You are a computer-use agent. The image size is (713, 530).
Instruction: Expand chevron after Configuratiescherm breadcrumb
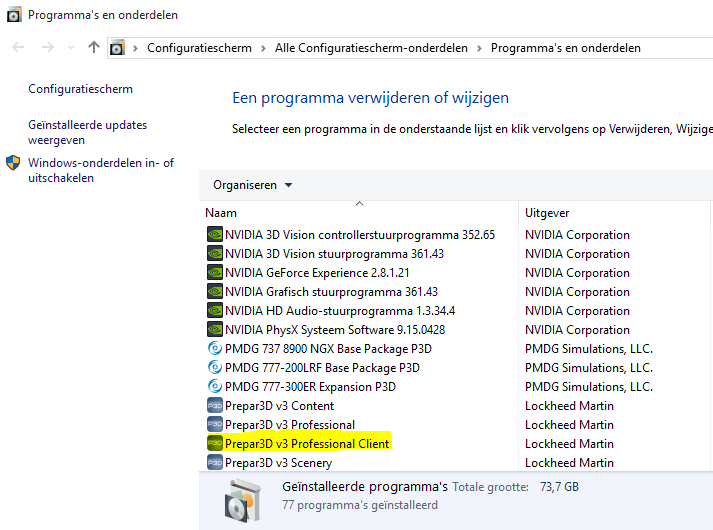[263, 48]
